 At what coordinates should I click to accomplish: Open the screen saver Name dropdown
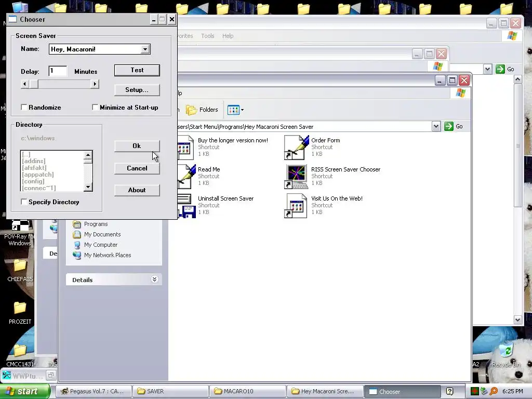click(x=145, y=49)
